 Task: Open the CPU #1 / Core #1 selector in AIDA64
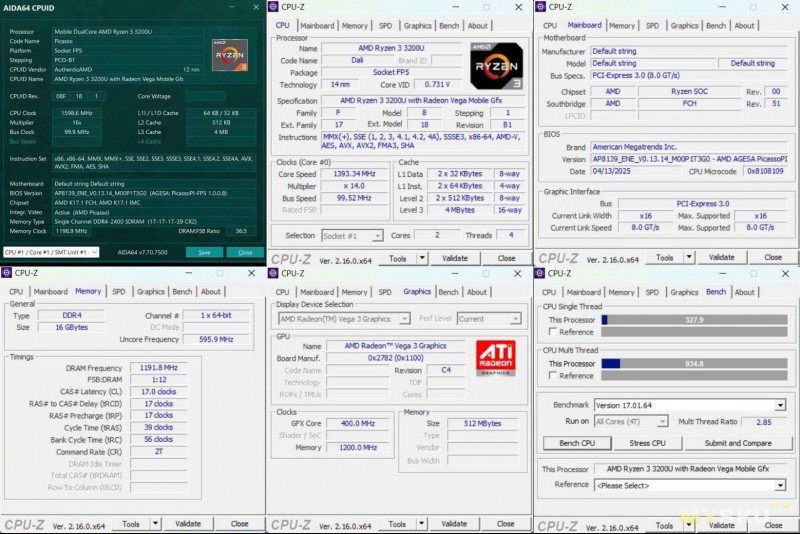[51, 252]
